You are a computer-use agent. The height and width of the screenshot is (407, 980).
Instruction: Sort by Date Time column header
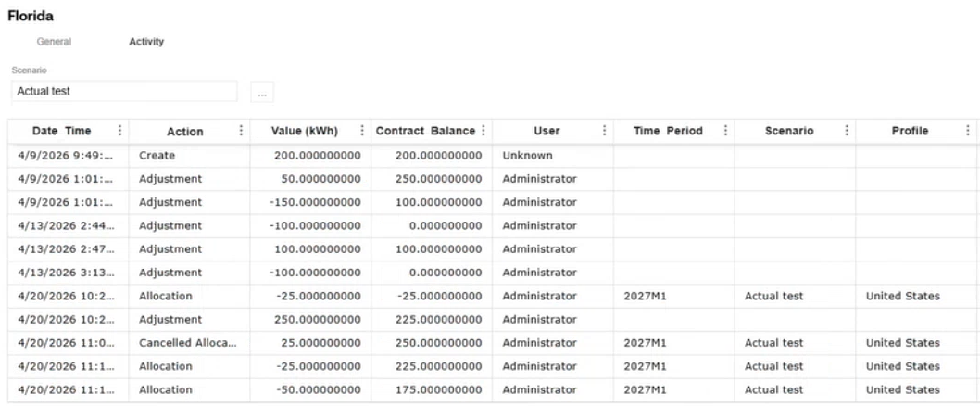(61, 131)
